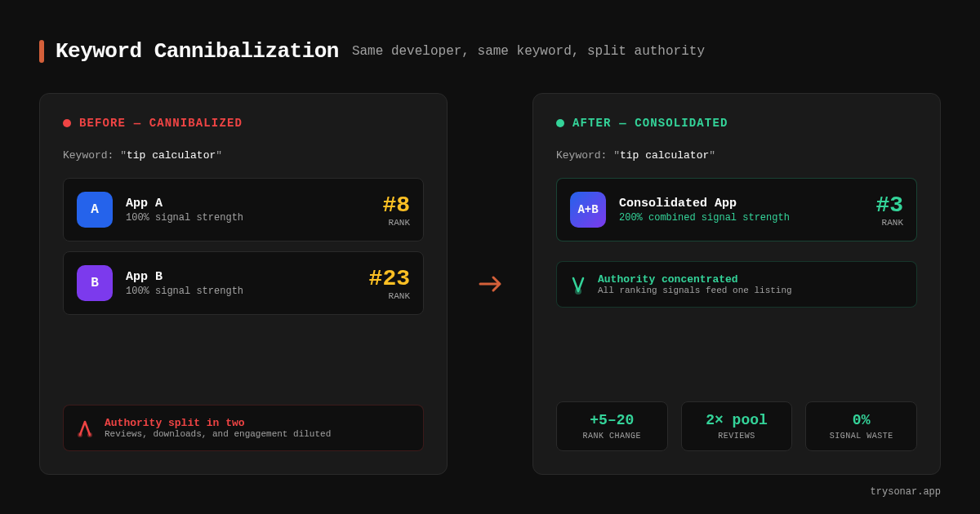Select the App A rank card
The image size is (980, 514).
pyautogui.click(x=243, y=210)
